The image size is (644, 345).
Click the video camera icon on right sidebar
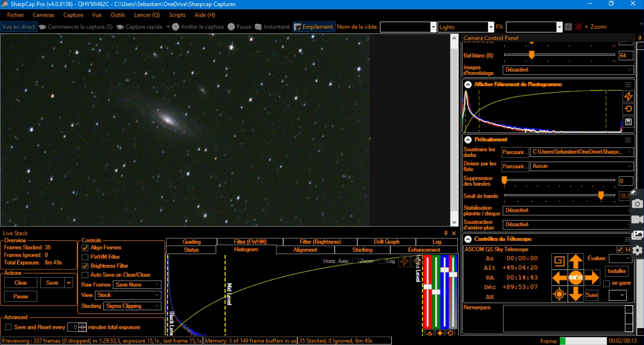(637, 219)
